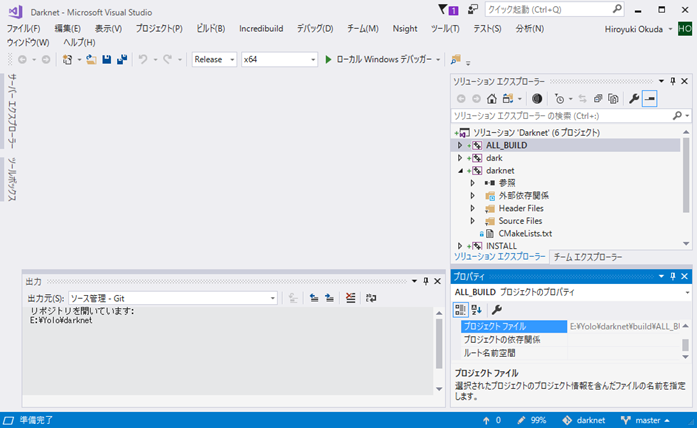Toggle word wrap in the Output window

371,298
